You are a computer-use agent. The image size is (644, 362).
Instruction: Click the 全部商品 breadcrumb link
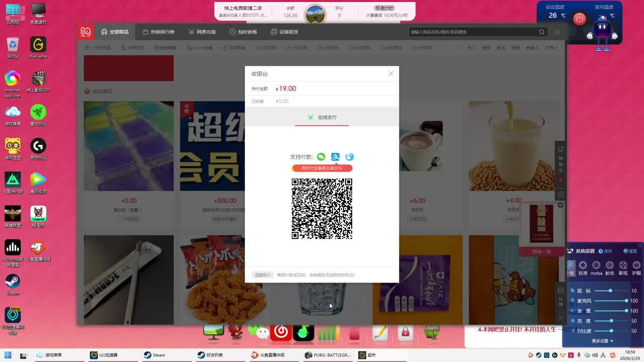[x=102, y=91]
